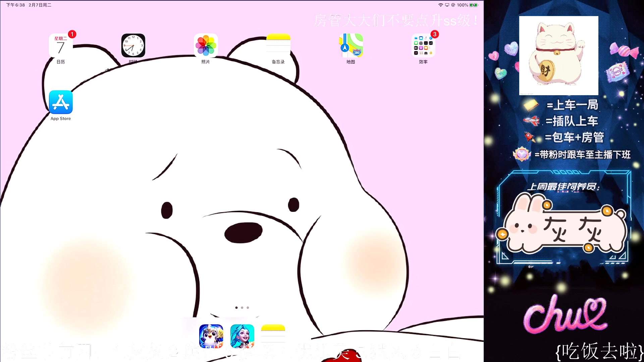Click the lucky cat image
Screen dimensions: 644x362
coord(558,56)
